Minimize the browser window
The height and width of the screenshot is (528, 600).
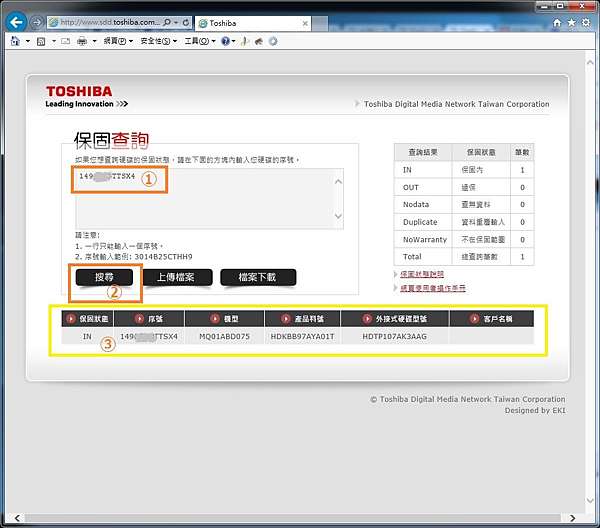click(x=545, y=6)
